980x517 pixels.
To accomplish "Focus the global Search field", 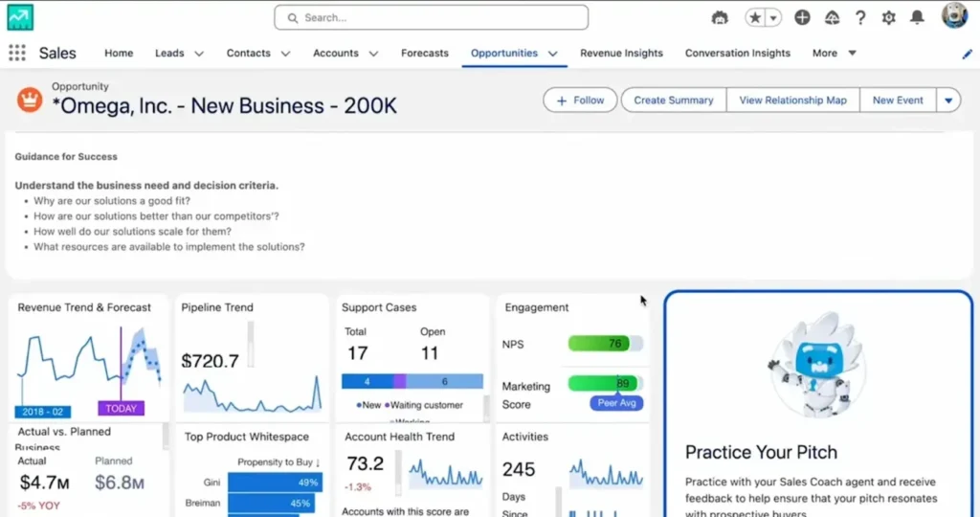I will click(432, 17).
